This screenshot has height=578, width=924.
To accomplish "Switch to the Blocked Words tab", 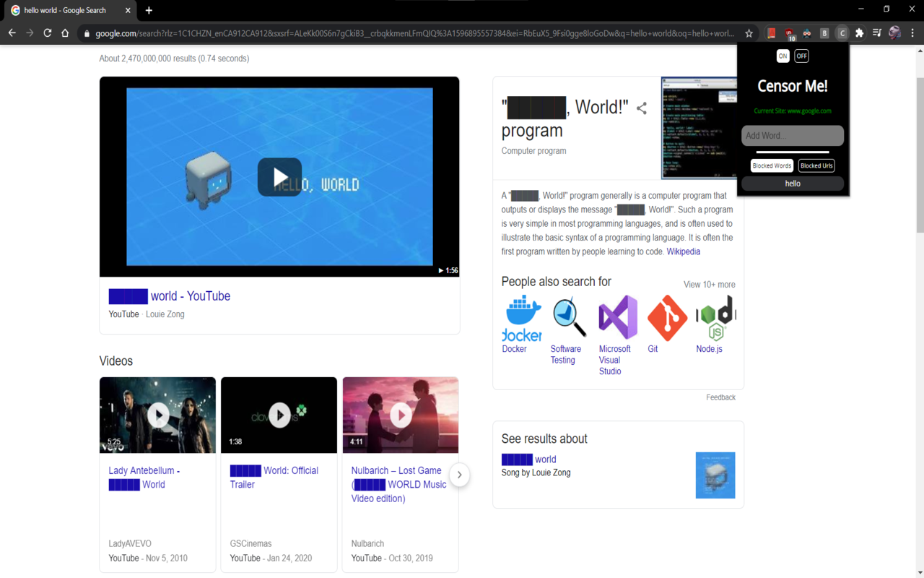I will [772, 165].
